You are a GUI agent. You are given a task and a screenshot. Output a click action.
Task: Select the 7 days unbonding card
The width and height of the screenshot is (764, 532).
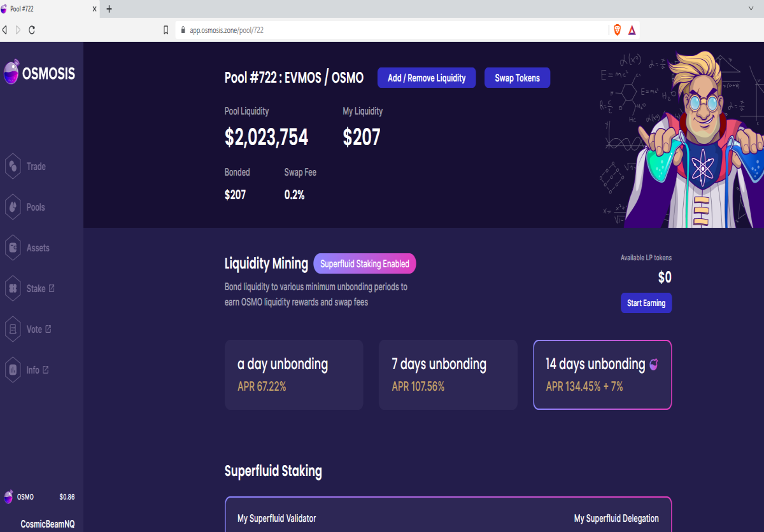(448, 375)
